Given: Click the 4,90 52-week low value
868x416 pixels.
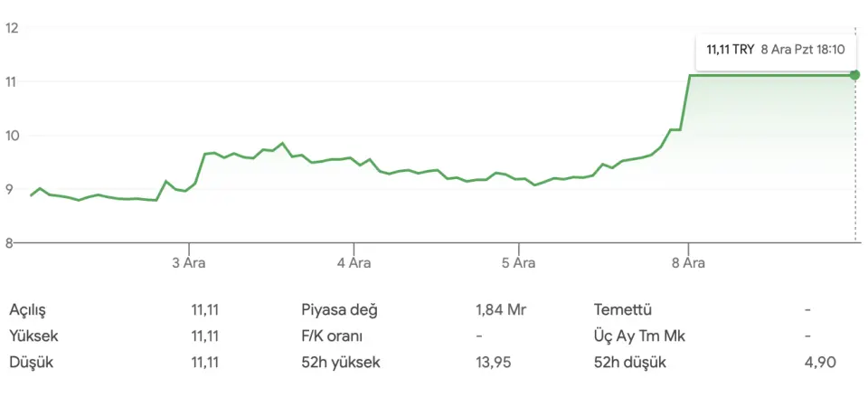Looking at the screenshot, I should click(x=820, y=363).
